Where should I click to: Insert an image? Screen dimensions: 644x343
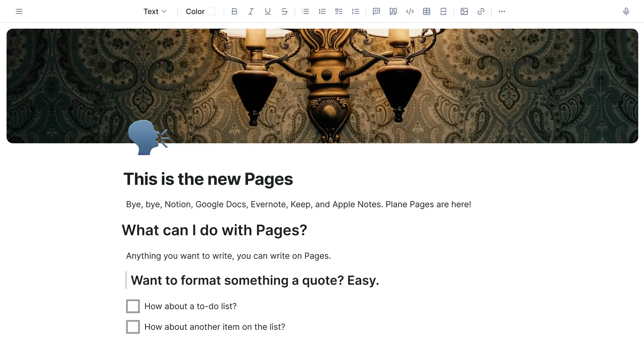[x=464, y=11]
